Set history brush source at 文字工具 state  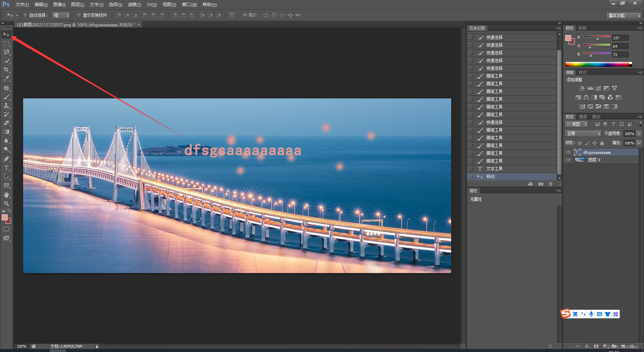(x=471, y=169)
